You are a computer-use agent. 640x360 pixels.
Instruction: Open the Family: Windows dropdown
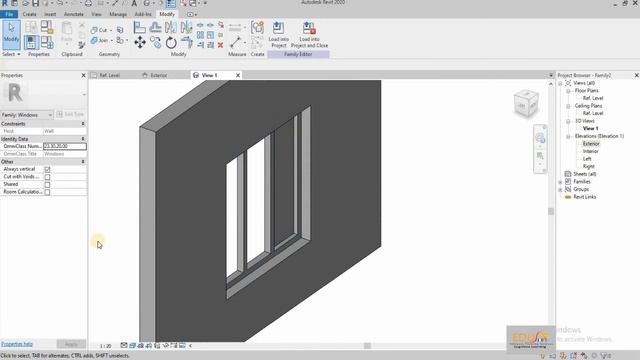pos(27,115)
